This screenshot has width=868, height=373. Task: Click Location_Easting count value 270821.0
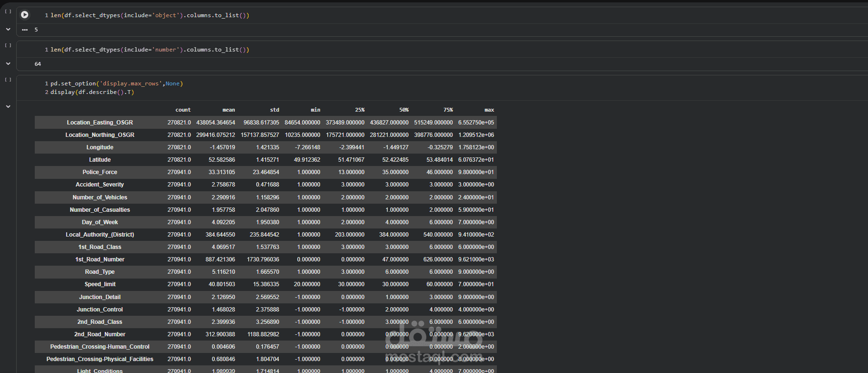(179, 123)
